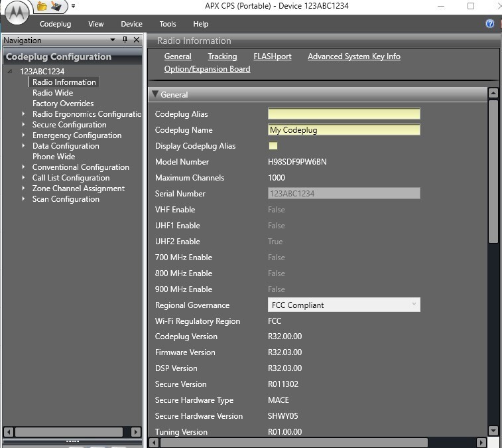The height and width of the screenshot is (448, 502).
Task: Click the Codeplug Alias input field
Action: click(x=344, y=113)
